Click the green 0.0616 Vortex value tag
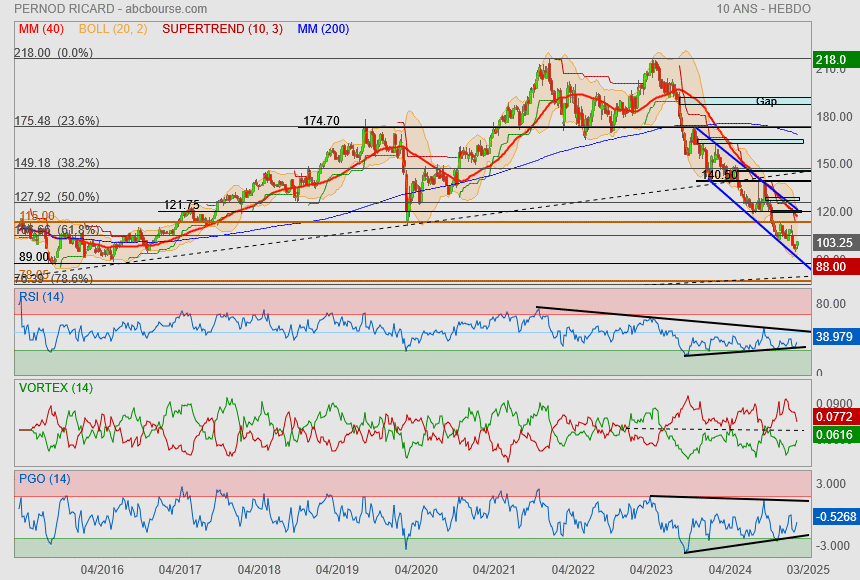The height and width of the screenshot is (580, 860). [835, 435]
